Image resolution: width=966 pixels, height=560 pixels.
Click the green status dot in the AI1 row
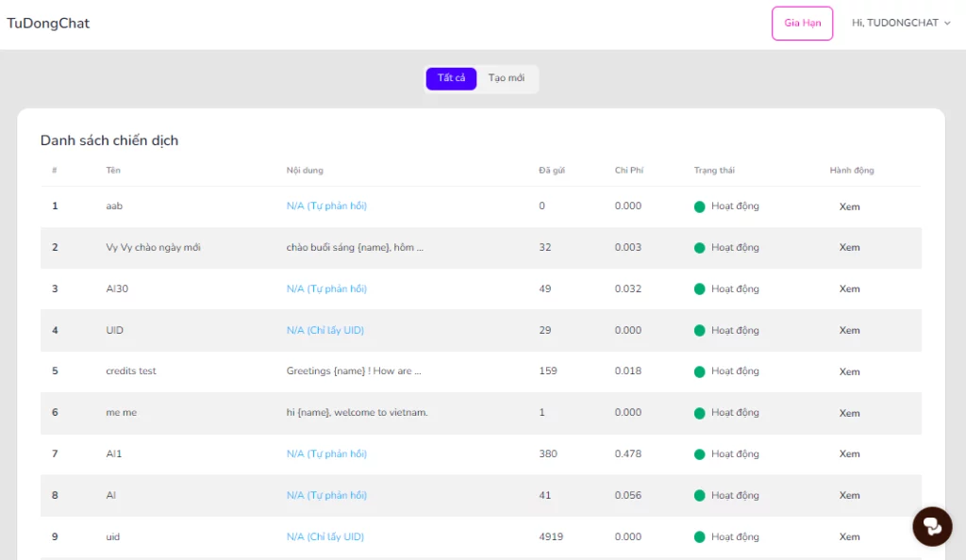click(699, 454)
